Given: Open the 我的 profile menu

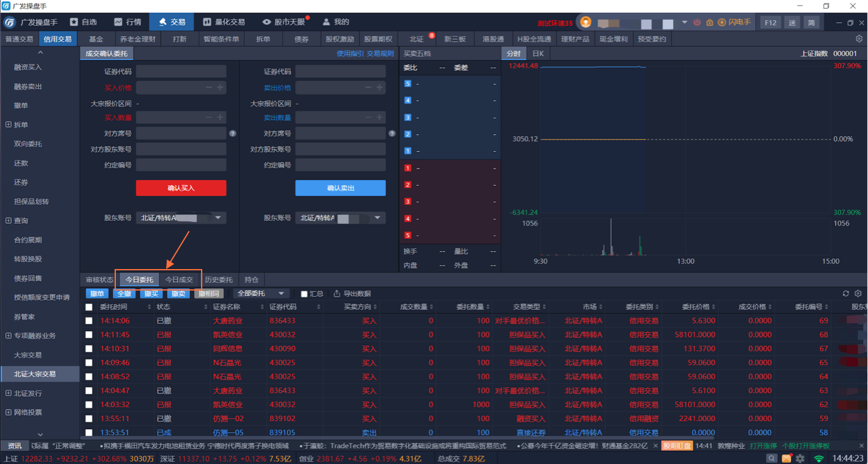Looking at the screenshot, I should pos(336,22).
